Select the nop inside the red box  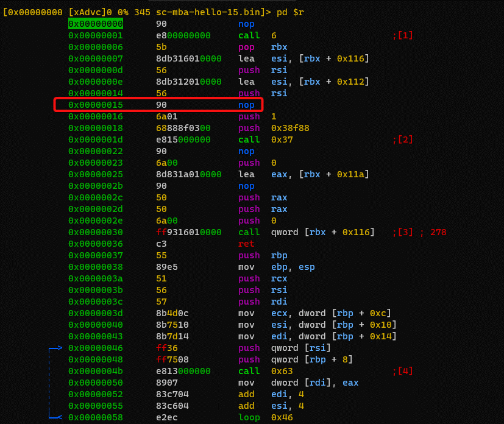(x=246, y=105)
